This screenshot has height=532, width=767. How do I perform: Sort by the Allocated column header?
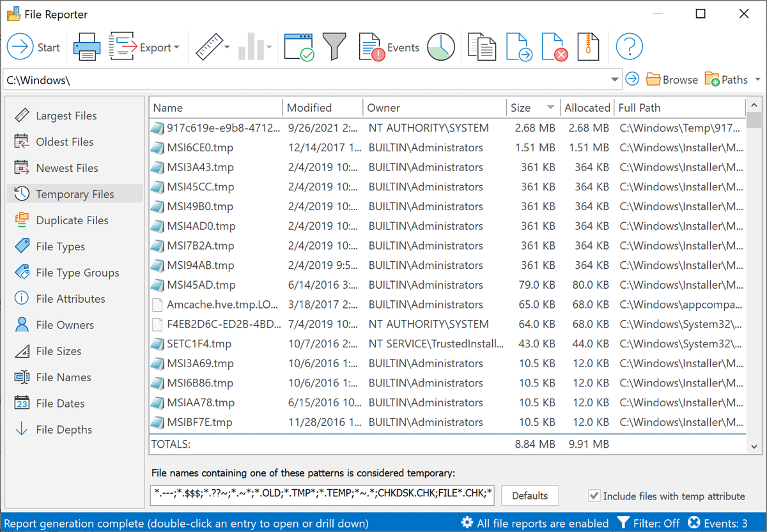(x=587, y=108)
